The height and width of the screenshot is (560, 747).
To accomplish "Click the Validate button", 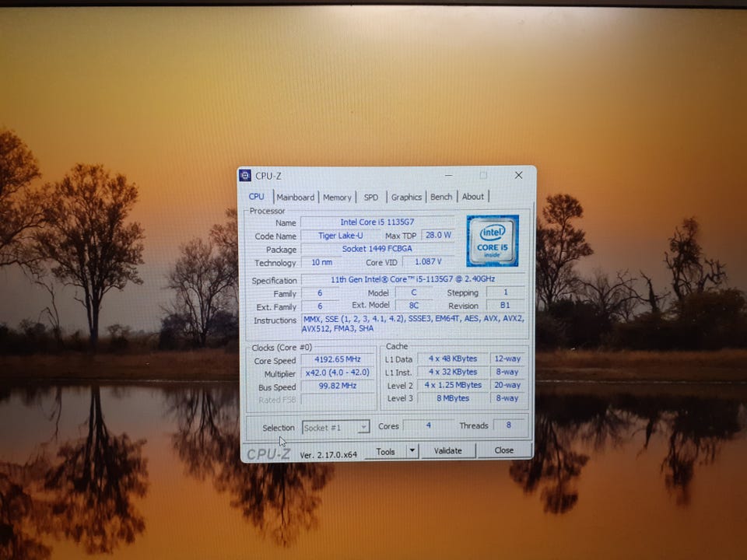I will coord(448,450).
